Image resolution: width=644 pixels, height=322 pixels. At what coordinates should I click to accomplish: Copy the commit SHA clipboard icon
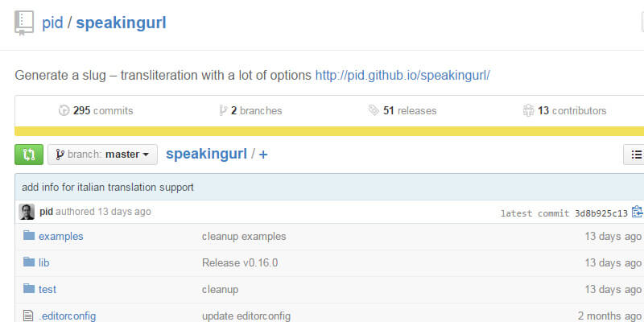click(638, 213)
